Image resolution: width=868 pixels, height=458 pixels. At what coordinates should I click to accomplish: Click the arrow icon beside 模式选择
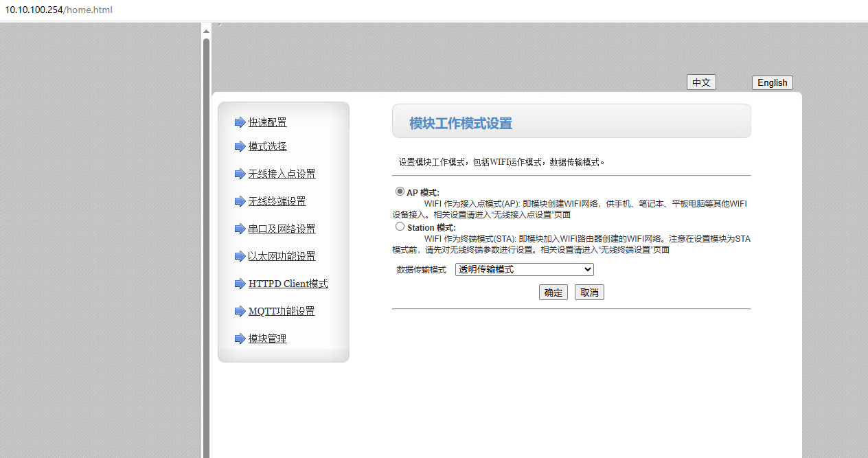pyautogui.click(x=240, y=146)
